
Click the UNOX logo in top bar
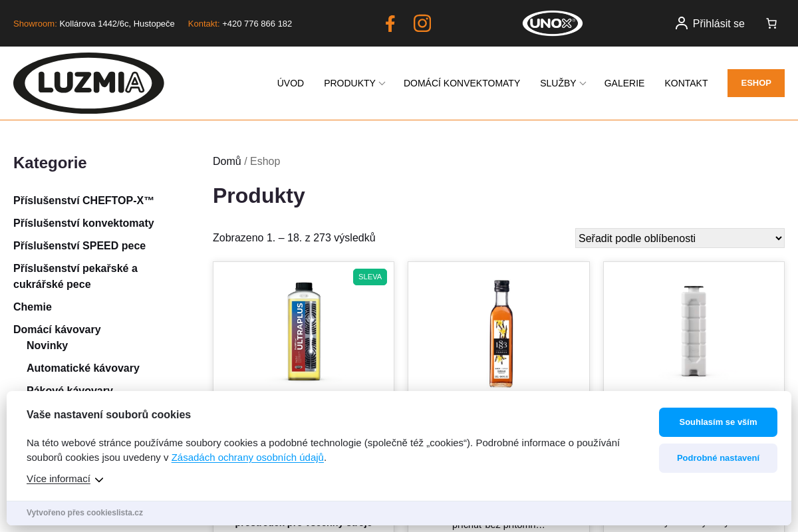point(552,23)
